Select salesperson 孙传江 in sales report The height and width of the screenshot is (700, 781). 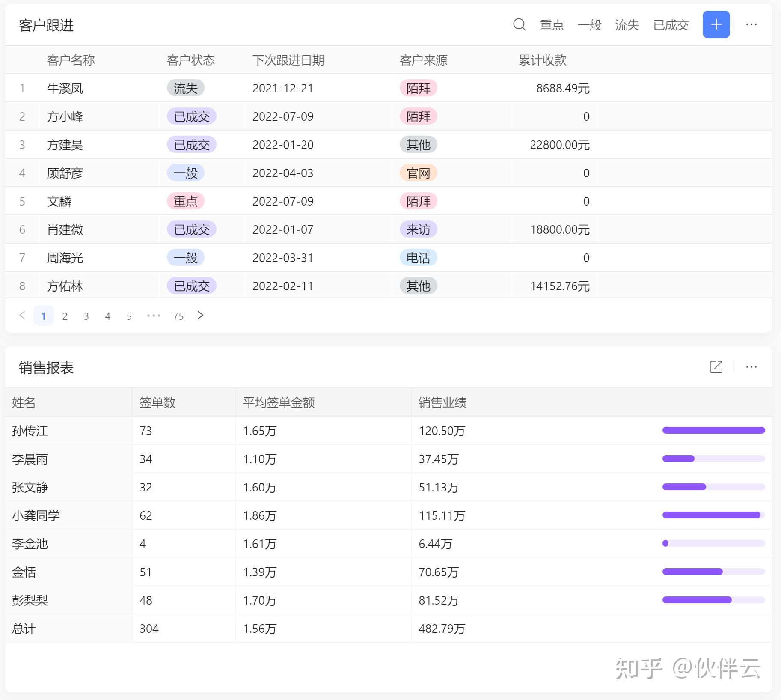tap(30, 431)
